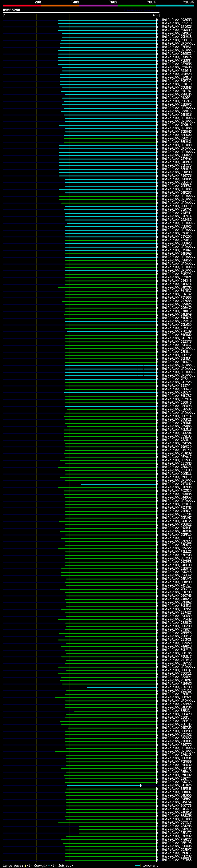Select hit label UniRef100_A4S6Y4
Viewport: 197px width, 868px height.
pyautogui.click(x=177, y=98)
